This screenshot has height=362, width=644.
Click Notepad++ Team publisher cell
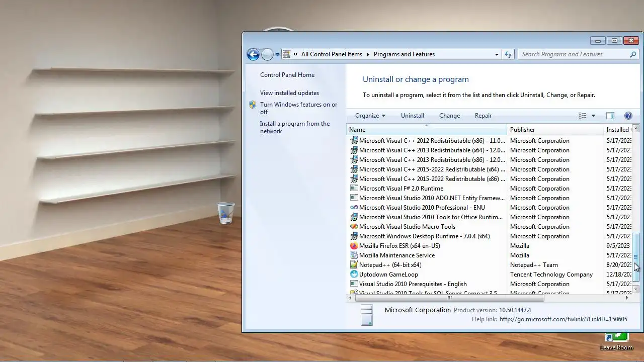click(x=534, y=265)
